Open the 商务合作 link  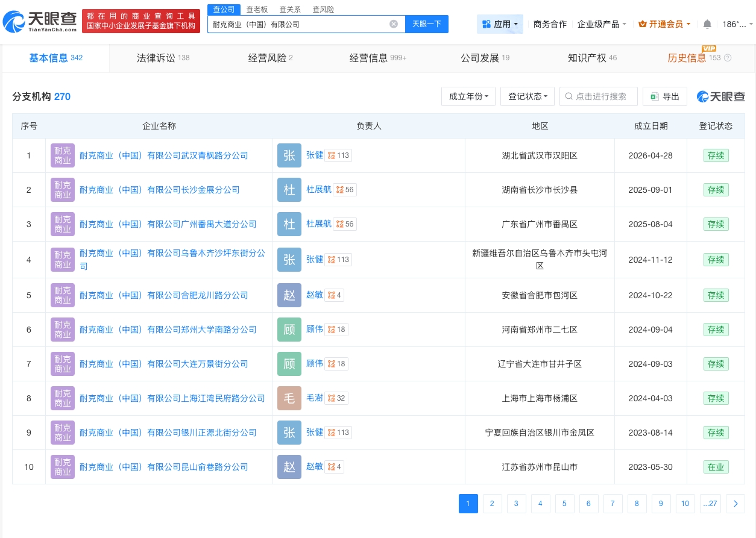coord(550,24)
